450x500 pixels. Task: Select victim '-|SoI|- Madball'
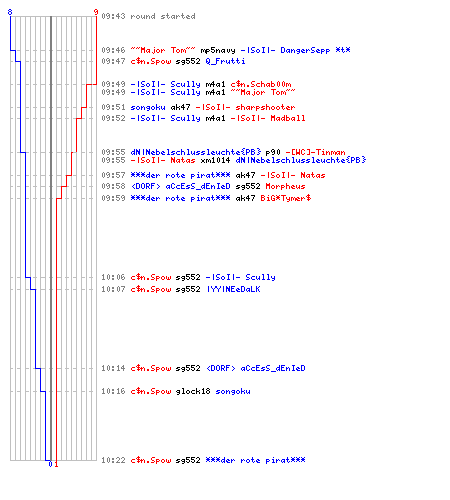click(268, 118)
